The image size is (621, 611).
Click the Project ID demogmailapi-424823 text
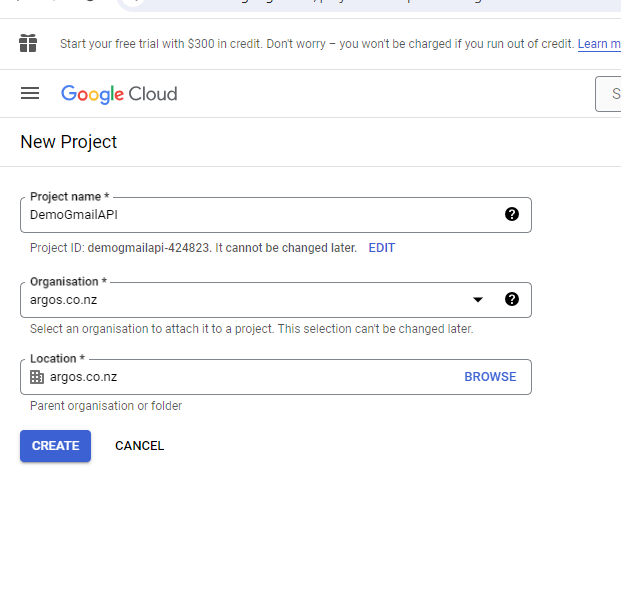148,248
